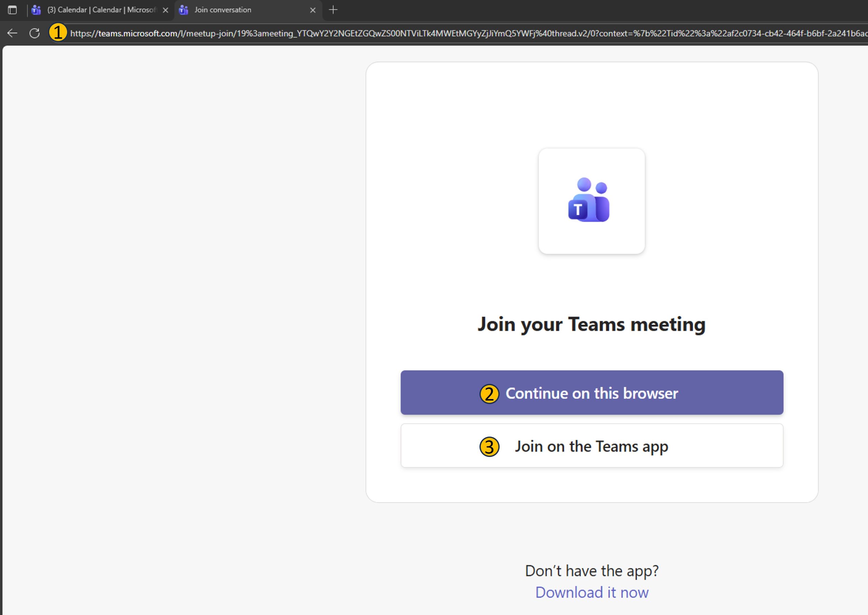868x615 pixels.
Task: Click the yellow number 2 marker
Action: pyautogui.click(x=489, y=394)
